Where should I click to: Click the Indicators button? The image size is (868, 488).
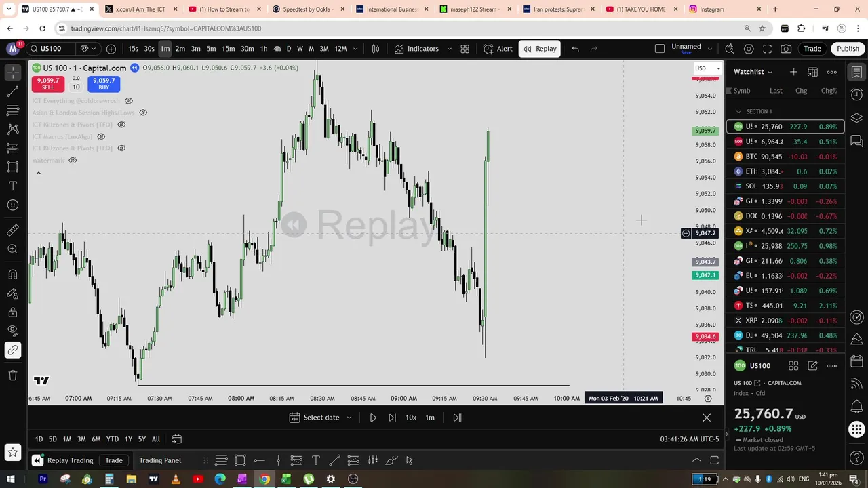416,49
